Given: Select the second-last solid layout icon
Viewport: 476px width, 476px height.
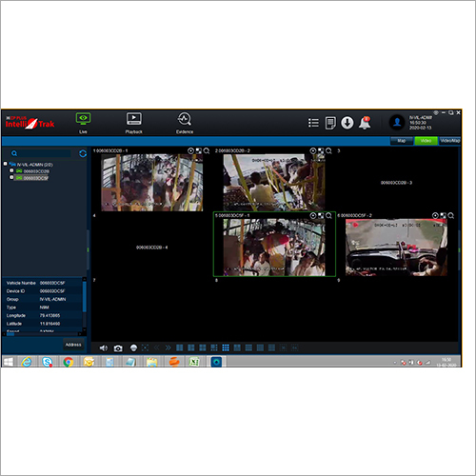Looking at the screenshot, I should [260, 347].
